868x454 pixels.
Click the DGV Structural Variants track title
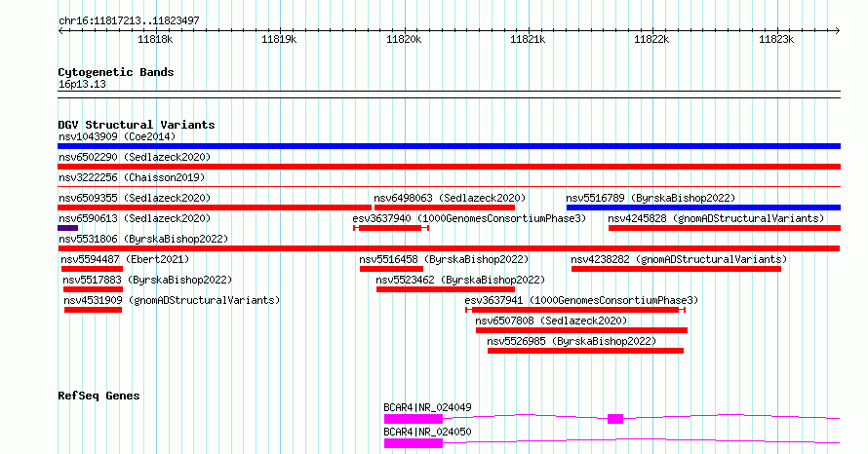pyautogui.click(x=137, y=125)
